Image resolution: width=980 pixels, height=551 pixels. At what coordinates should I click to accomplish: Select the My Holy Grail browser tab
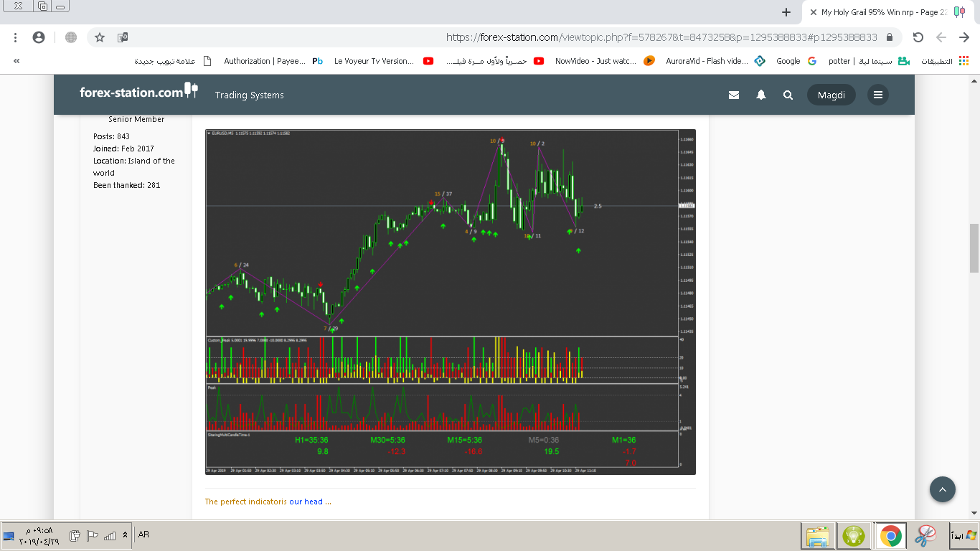[882, 12]
